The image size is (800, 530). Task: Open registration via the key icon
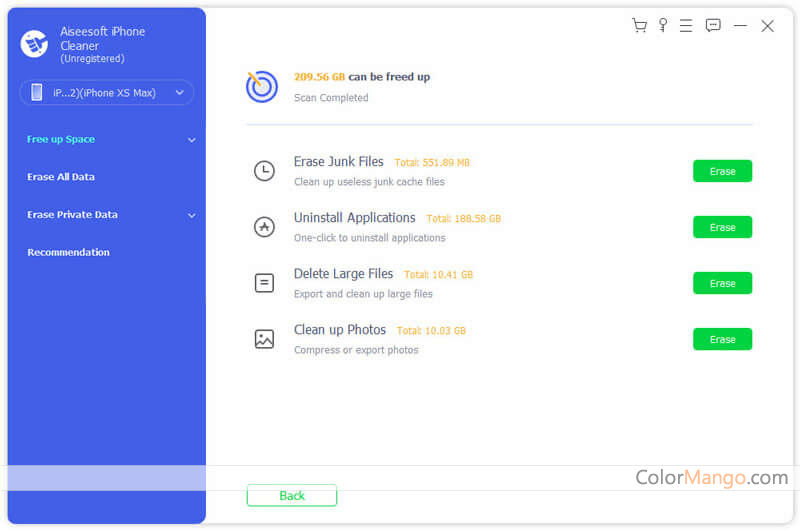(x=662, y=26)
